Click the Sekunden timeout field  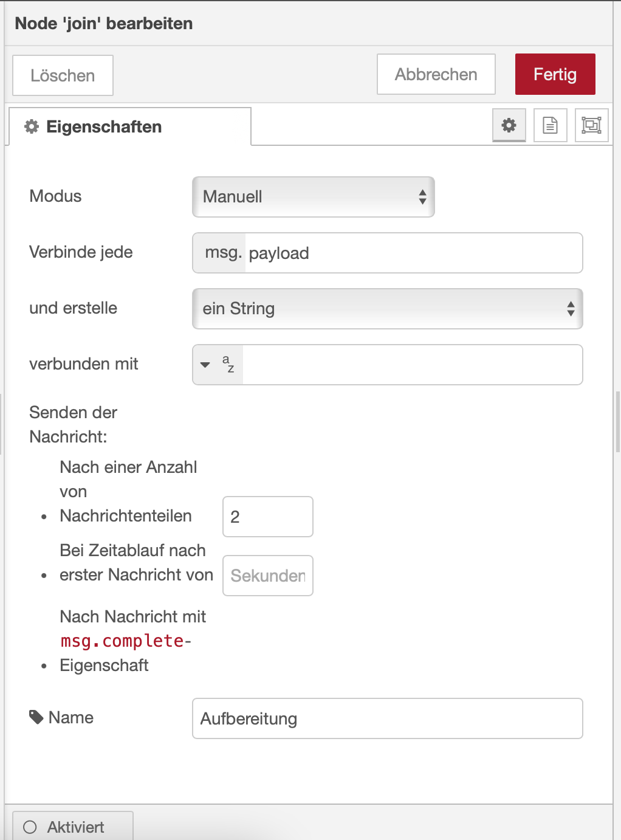[x=267, y=576]
